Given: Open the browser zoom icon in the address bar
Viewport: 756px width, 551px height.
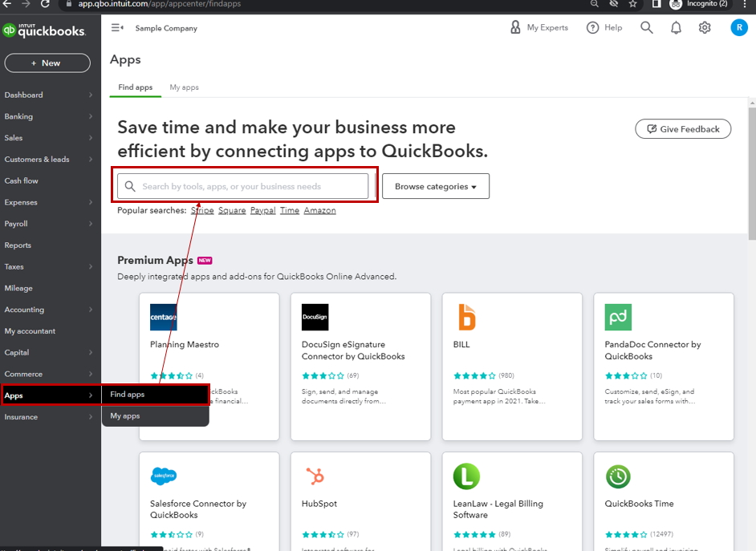Looking at the screenshot, I should [x=595, y=4].
